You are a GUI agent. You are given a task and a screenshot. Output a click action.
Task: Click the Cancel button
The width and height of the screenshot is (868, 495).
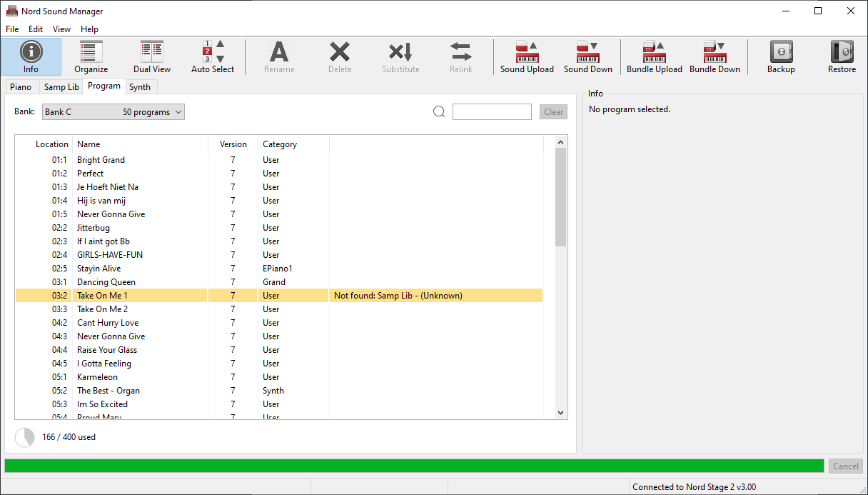click(846, 466)
